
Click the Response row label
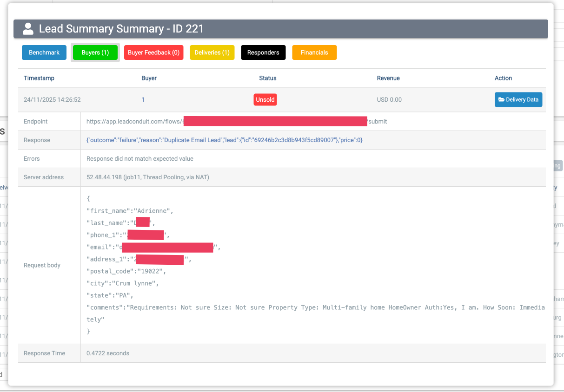point(37,140)
